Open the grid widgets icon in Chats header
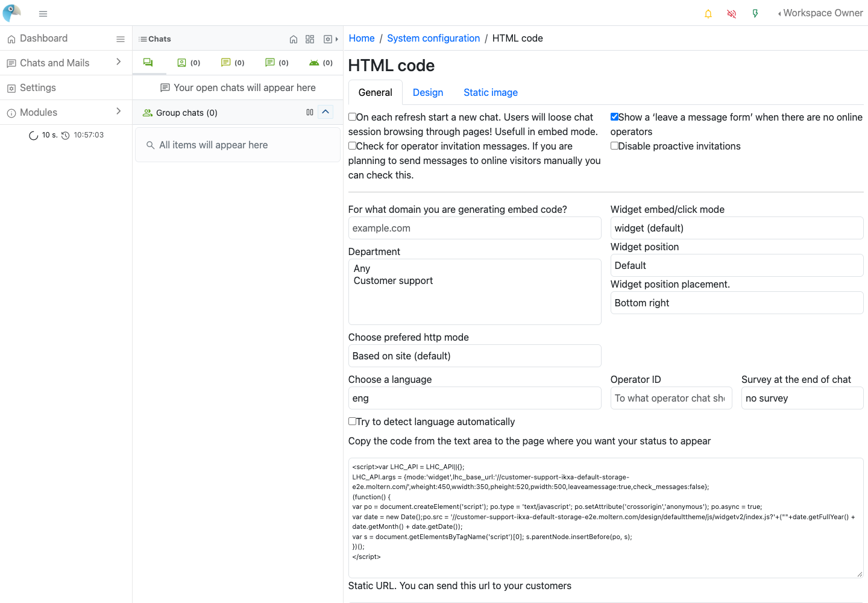 tap(310, 39)
